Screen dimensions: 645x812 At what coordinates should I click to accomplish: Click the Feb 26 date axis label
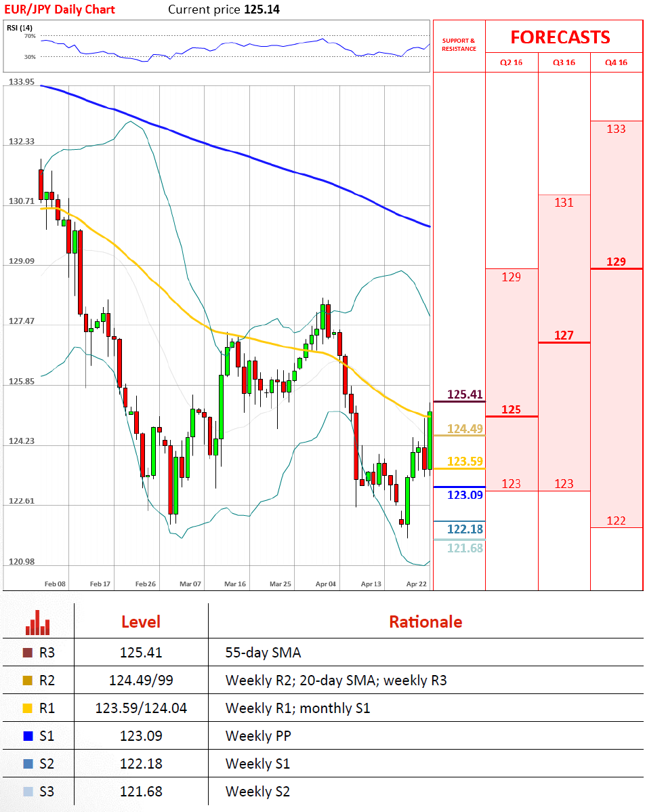(146, 584)
